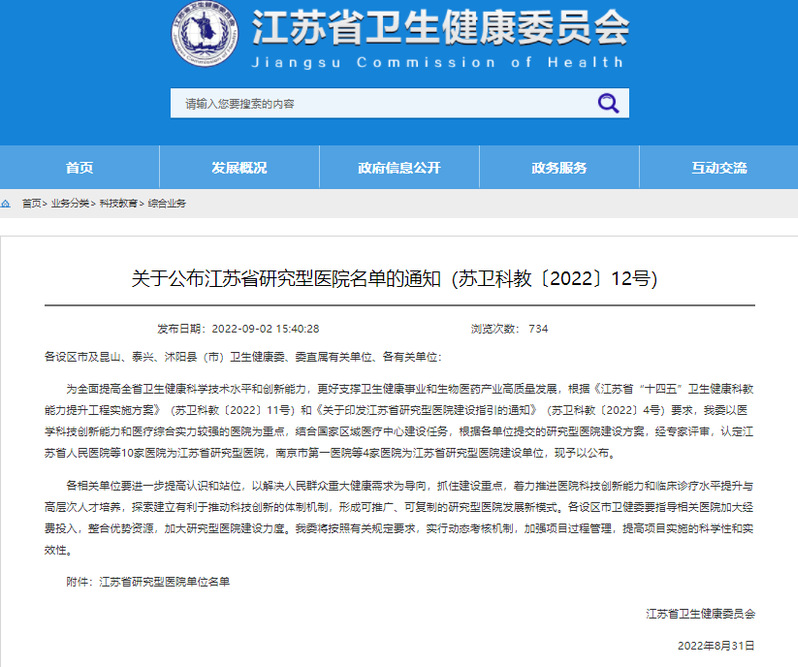Click the 浏览次数 view count
Viewport: 798px width, 667px height.
[509, 329]
